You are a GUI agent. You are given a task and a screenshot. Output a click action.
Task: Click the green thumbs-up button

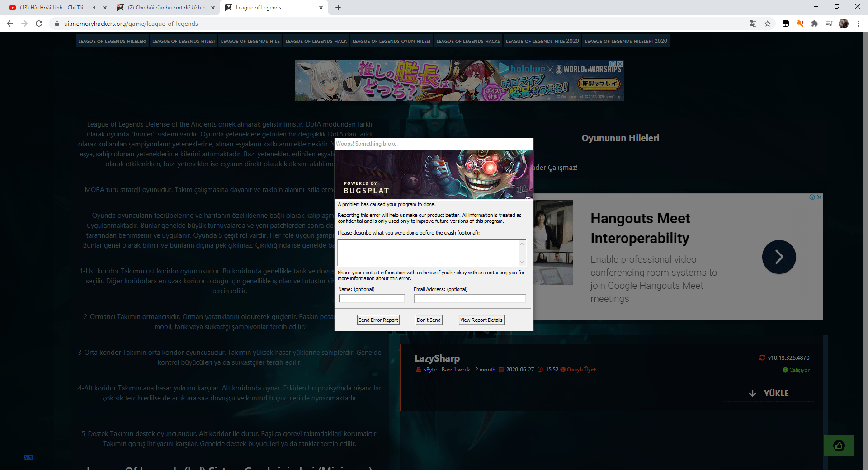839,446
